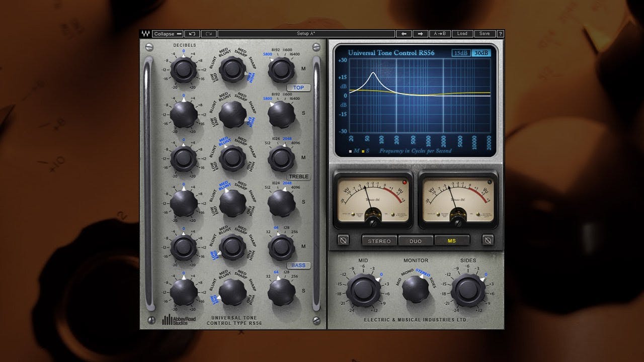644x362 pixels.
Task: Open the Save preset menu
Action: click(484, 33)
